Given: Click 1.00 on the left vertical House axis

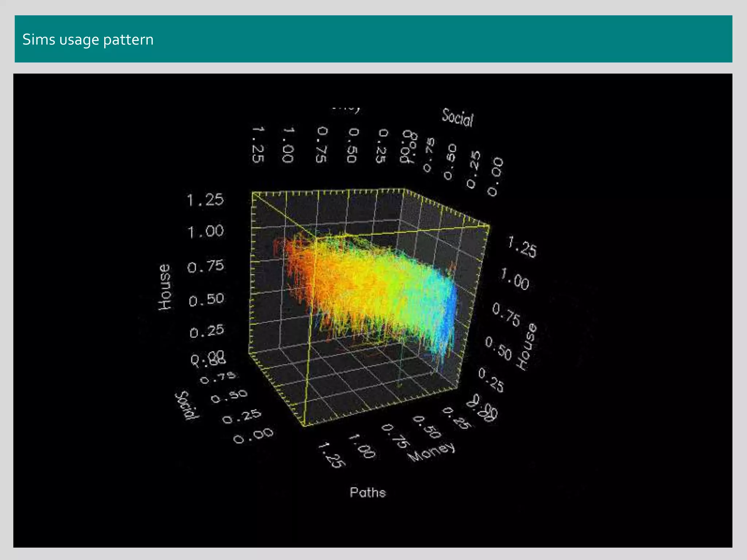Looking at the screenshot, I should click(x=205, y=231).
